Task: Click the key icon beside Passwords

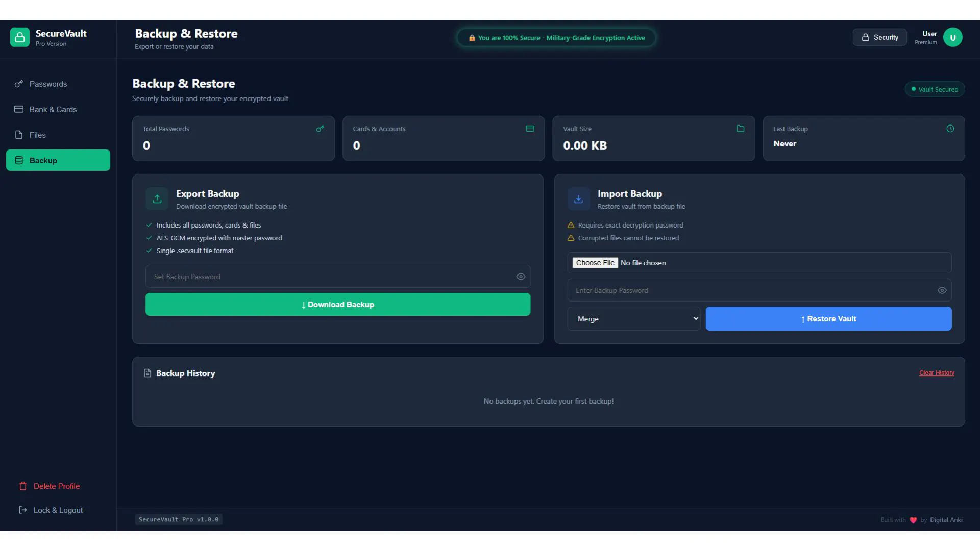Action: [19, 84]
